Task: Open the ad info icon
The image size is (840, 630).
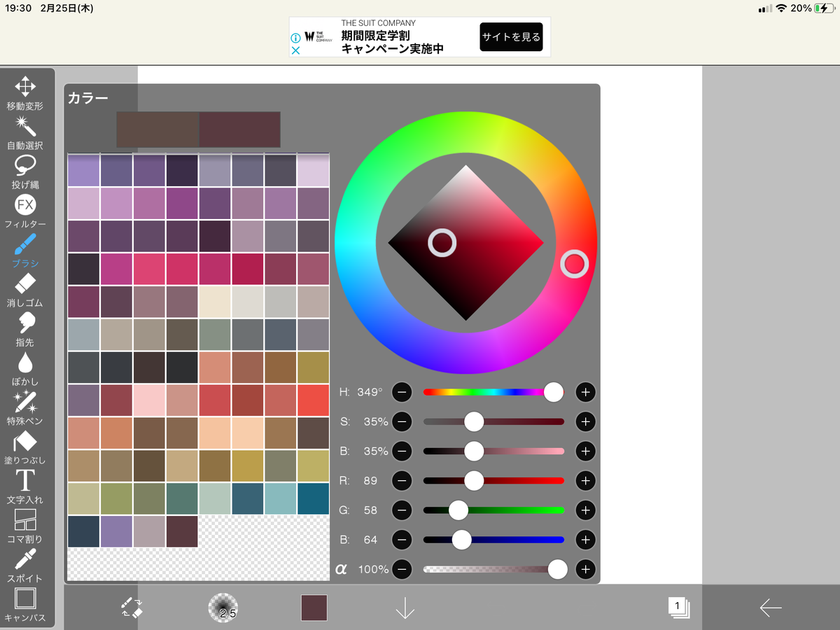Action: coord(295,37)
